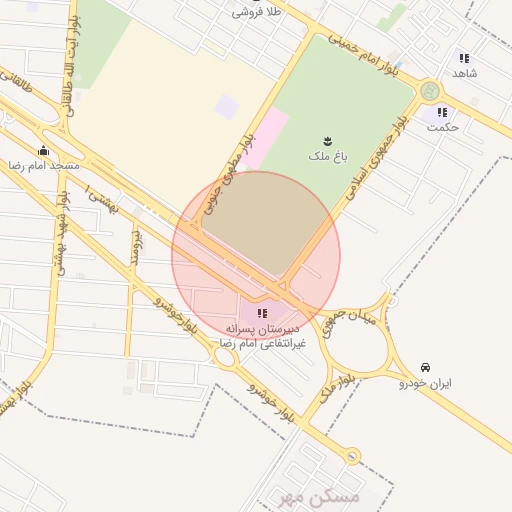The height and width of the screenshot is (512, 512).
Task: Click the بلوار ملک street label
Action: coord(337,389)
